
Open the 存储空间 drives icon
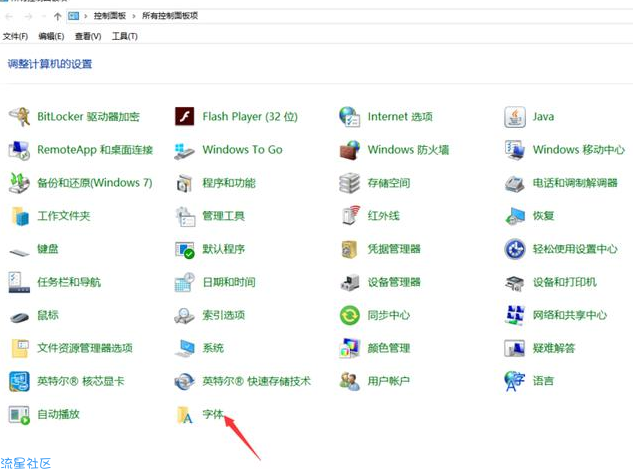pyautogui.click(x=350, y=183)
